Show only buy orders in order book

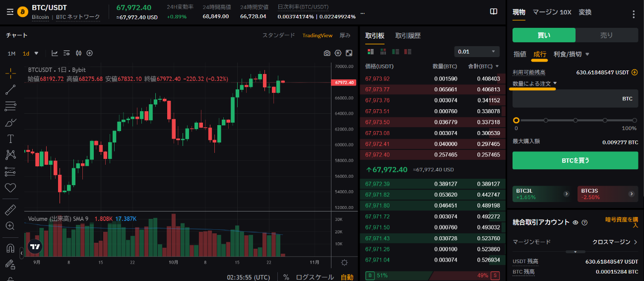[395, 51]
